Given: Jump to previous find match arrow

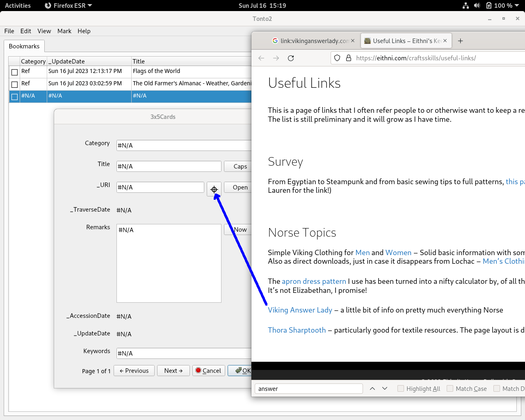Looking at the screenshot, I should click(372, 388).
